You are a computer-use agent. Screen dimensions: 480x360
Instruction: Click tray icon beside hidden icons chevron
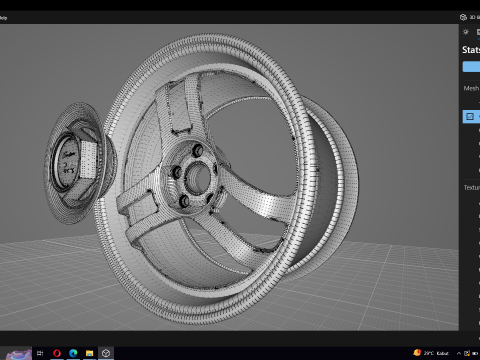point(467,353)
